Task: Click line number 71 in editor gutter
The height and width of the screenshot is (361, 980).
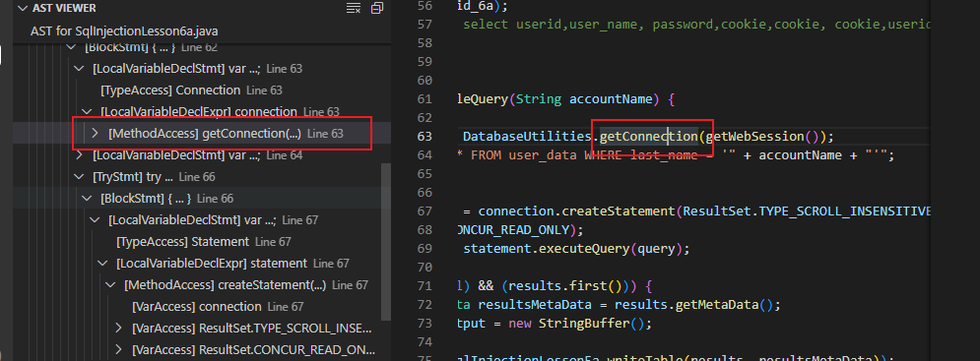Action: click(x=425, y=286)
